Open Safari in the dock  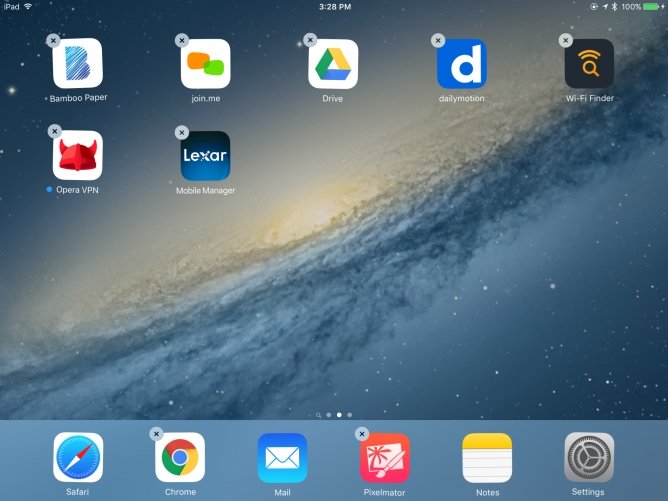[x=78, y=458]
